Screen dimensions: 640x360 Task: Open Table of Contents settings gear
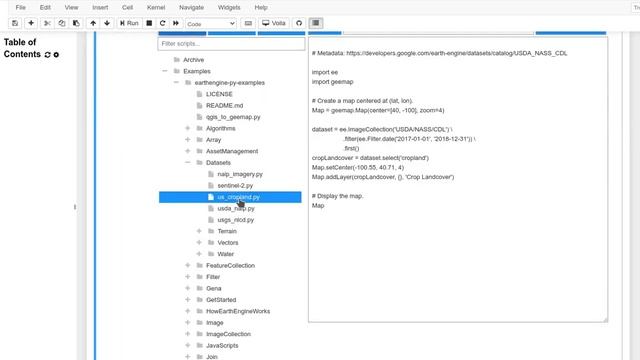(56, 55)
